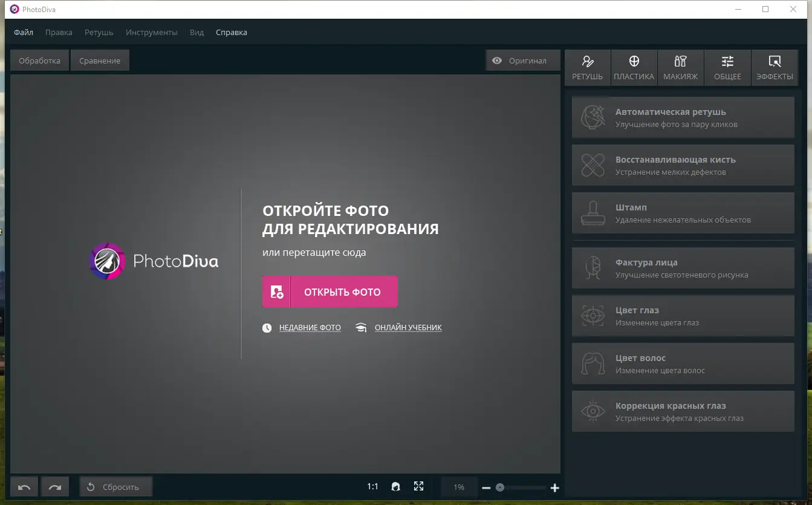This screenshot has height=505, width=812.
Task: Set zoom to 1:1 actual size
Action: tap(372, 487)
